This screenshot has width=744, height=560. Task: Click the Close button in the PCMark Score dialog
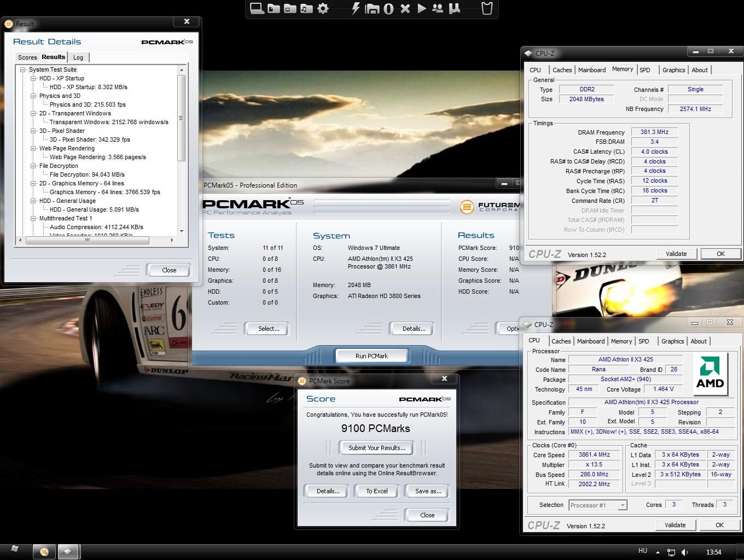[x=427, y=515]
